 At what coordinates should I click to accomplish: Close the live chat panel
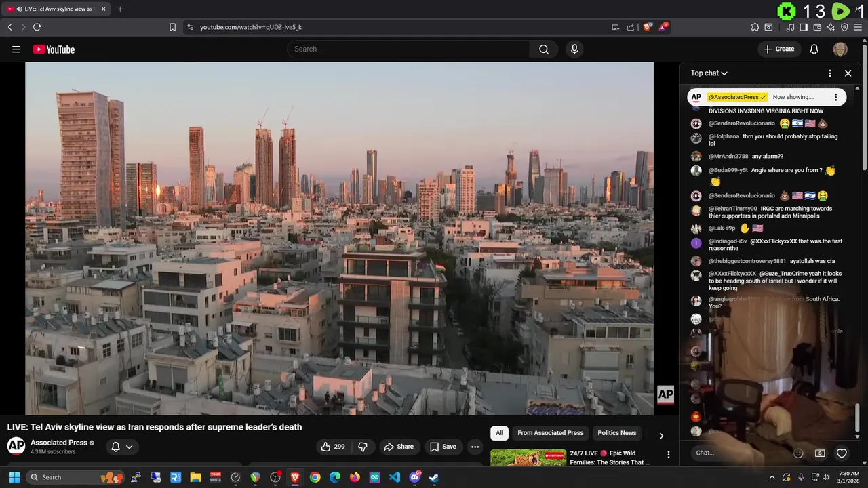(848, 73)
